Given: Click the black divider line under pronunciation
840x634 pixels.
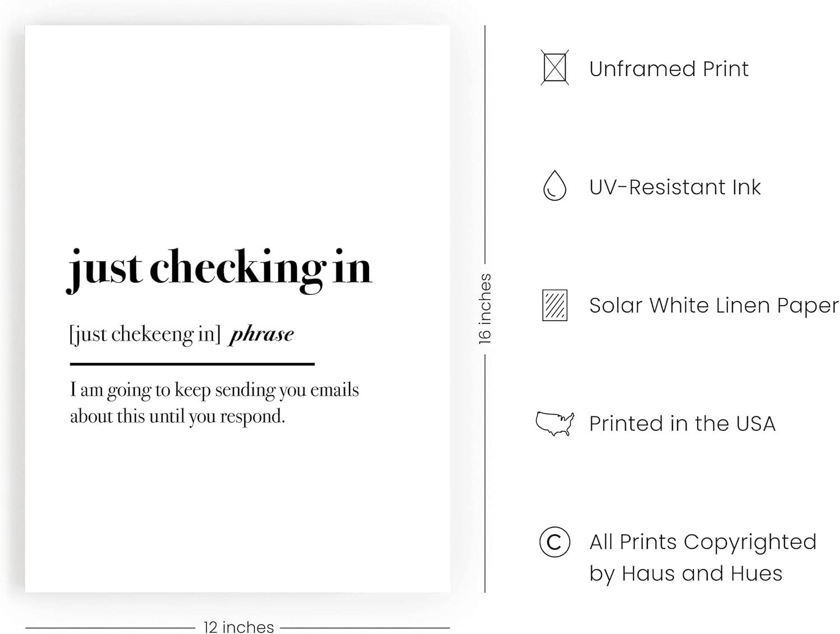Looking at the screenshot, I should [x=192, y=364].
